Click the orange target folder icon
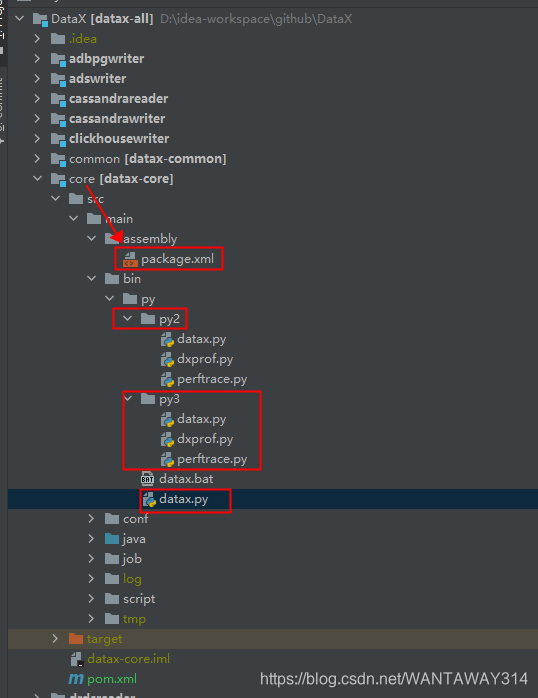 (x=76, y=639)
